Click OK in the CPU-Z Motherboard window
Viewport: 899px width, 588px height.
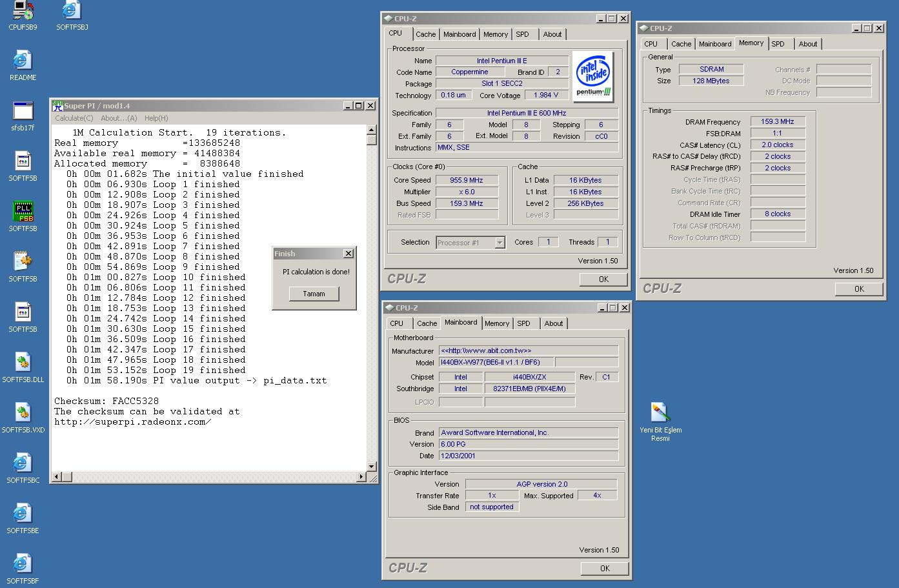(x=605, y=568)
